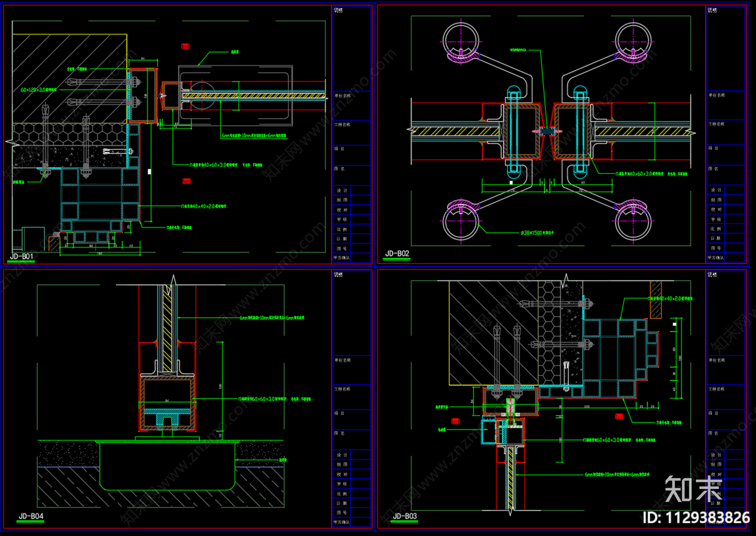Select the 40×40×2.0 annotation in JD-B03
The image size is (756, 536).
tap(670, 299)
